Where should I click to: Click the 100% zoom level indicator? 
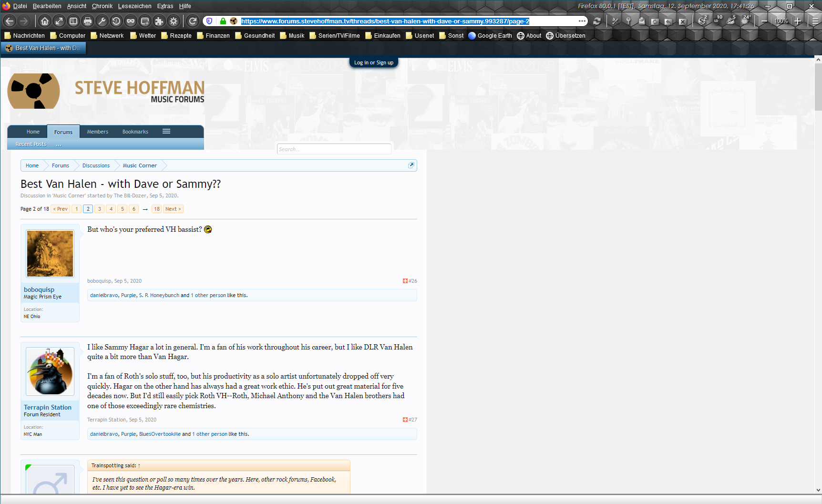(781, 21)
